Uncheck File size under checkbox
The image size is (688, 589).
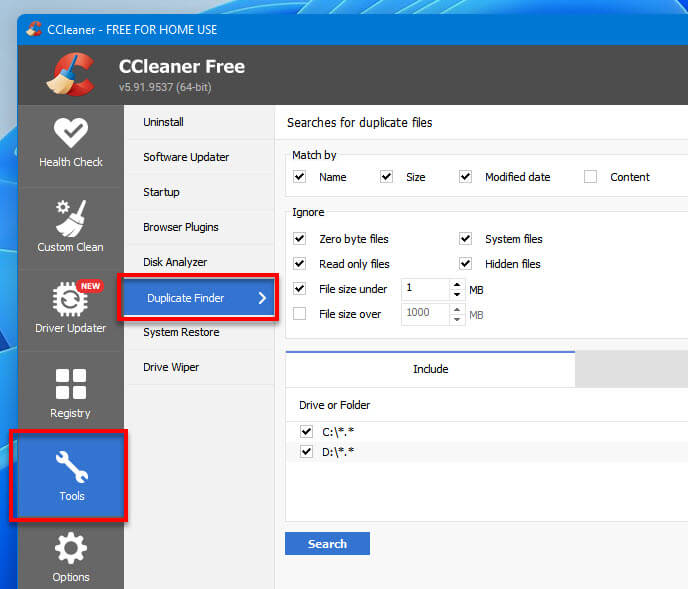(300, 289)
